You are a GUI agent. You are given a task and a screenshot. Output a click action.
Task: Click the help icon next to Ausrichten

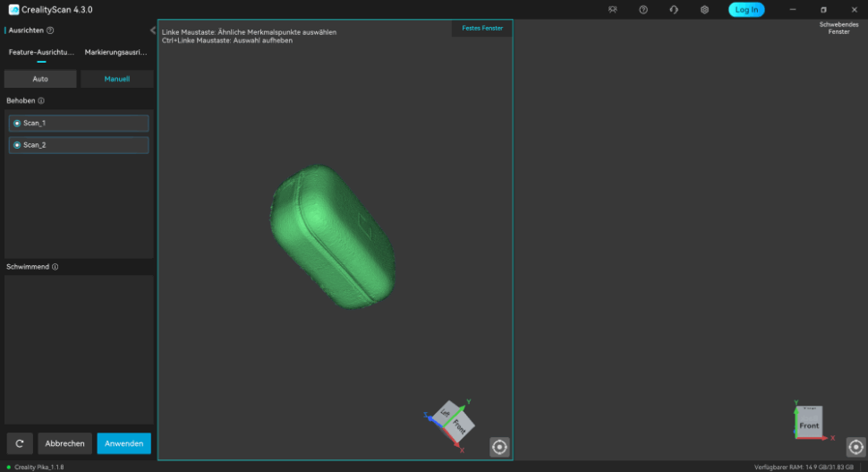click(50, 30)
